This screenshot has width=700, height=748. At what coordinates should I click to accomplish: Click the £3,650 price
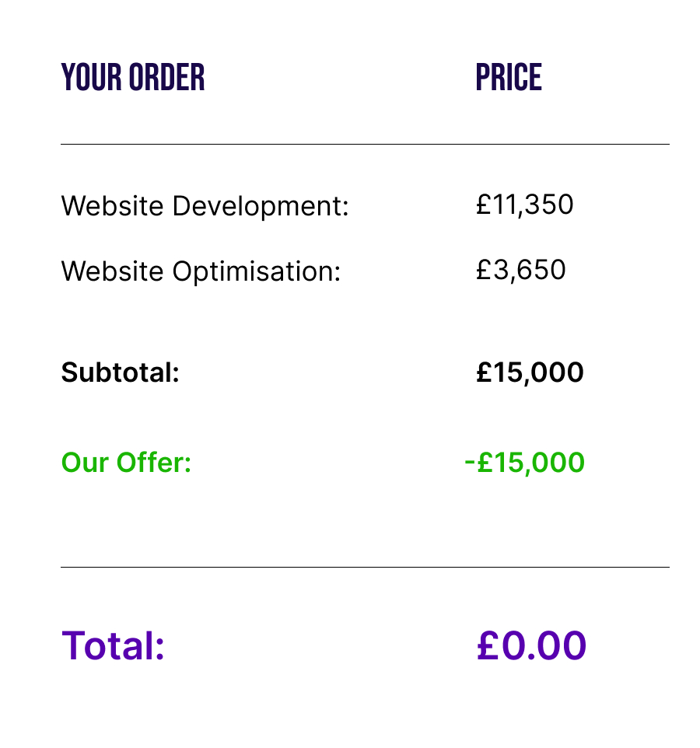pyautogui.click(x=520, y=270)
